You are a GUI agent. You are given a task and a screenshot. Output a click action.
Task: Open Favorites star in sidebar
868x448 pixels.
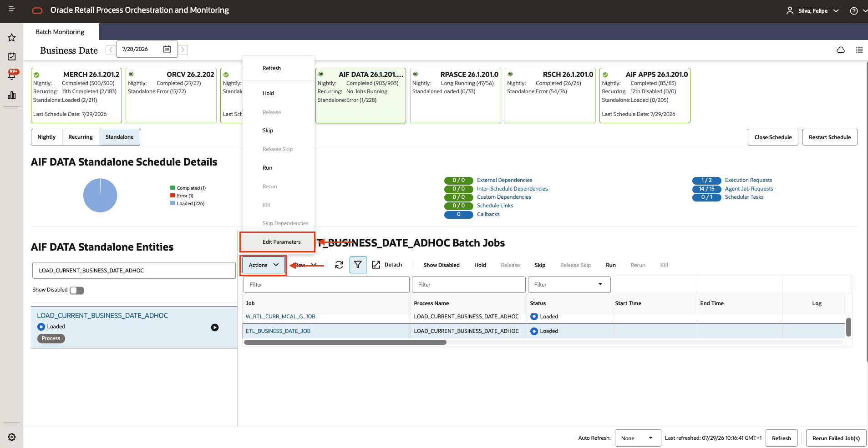coord(12,37)
